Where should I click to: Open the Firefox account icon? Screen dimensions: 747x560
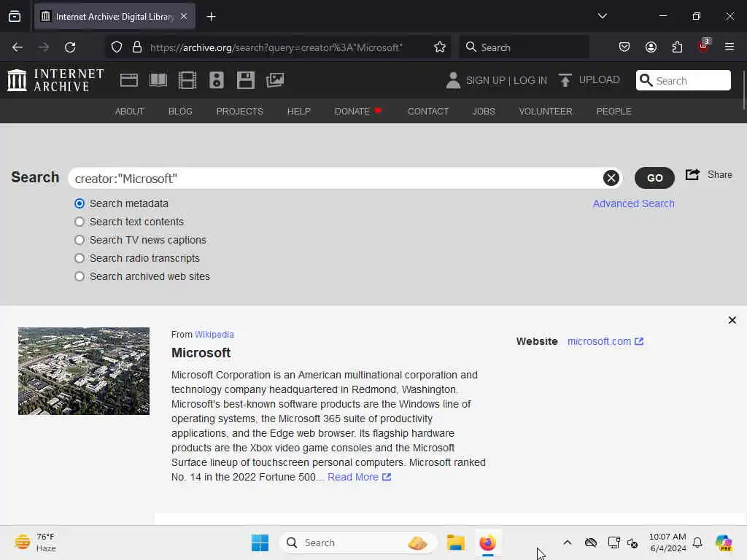pos(651,47)
